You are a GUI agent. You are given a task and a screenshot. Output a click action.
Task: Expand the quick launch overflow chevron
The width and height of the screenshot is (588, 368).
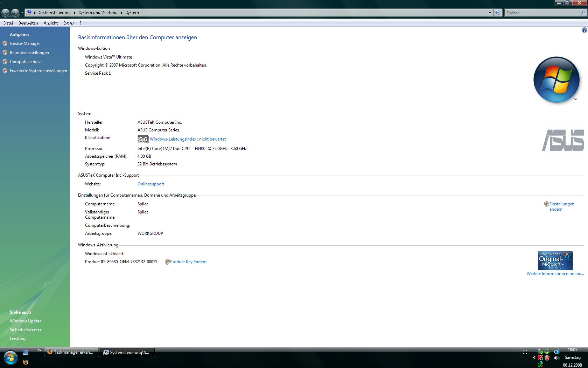click(x=40, y=350)
